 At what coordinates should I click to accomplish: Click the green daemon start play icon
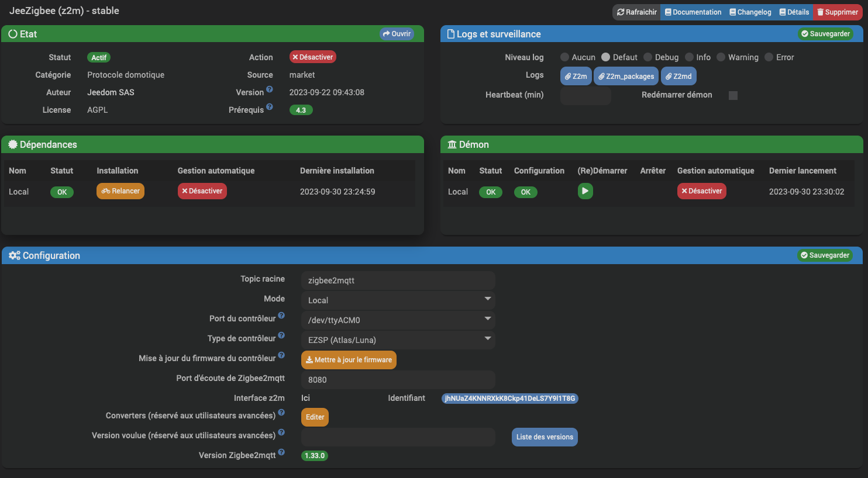[585, 191]
